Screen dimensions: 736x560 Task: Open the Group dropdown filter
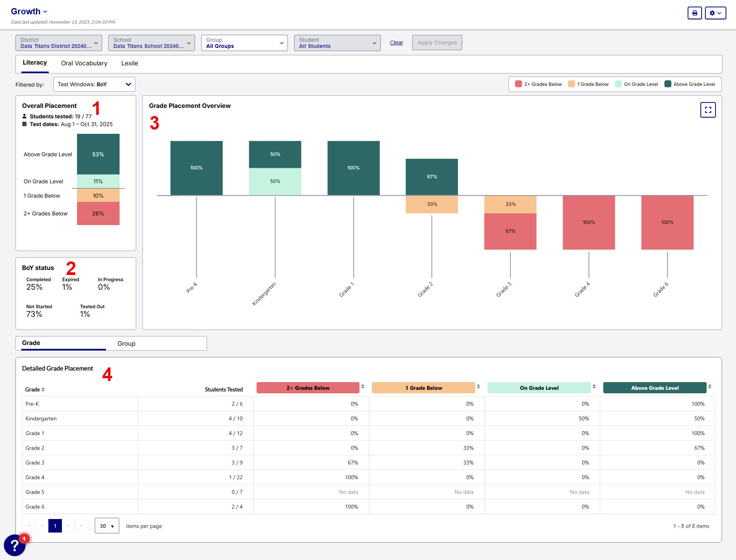click(244, 43)
